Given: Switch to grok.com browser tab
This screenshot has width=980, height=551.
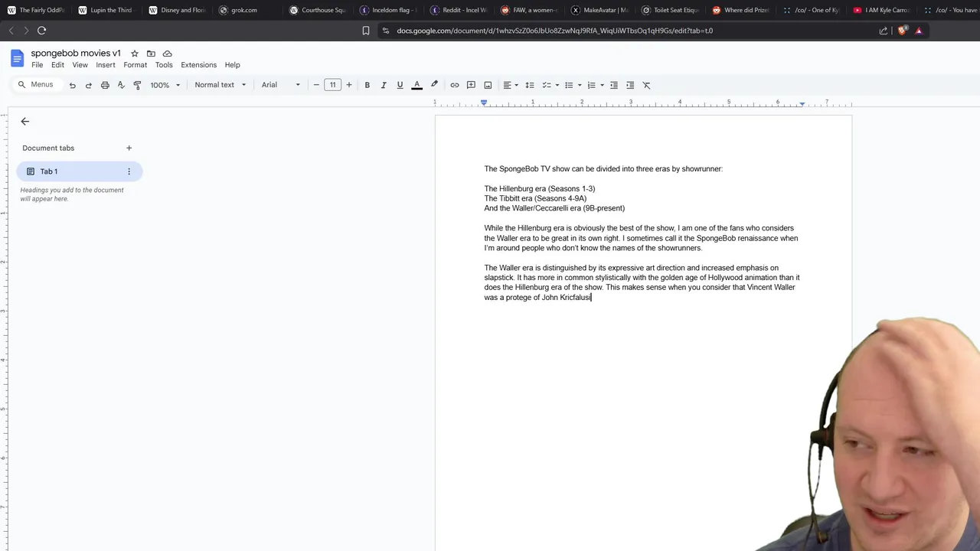Looking at the screenshot, I should [243, 10].
